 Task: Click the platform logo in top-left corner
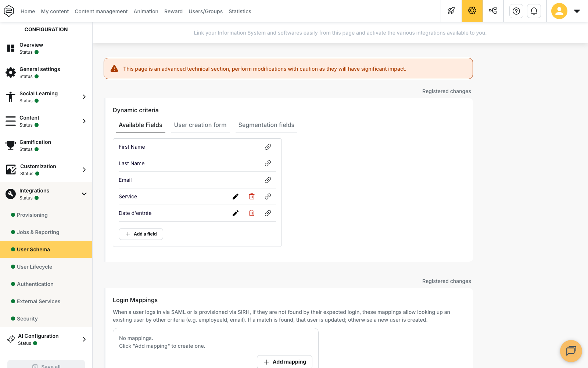[x=9, y=11]
